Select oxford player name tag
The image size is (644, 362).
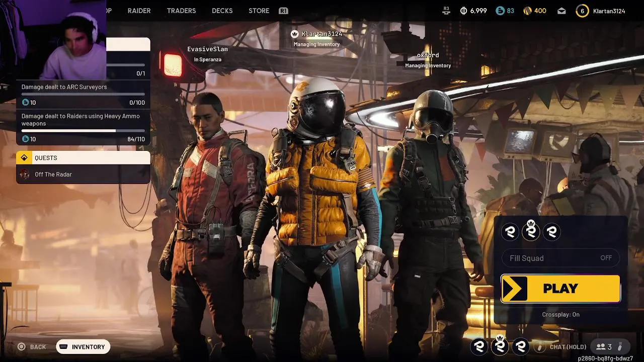(428, 55)
